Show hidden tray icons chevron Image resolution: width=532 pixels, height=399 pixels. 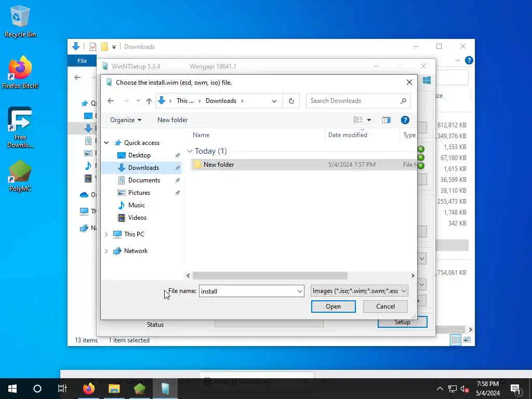point(440,389)
